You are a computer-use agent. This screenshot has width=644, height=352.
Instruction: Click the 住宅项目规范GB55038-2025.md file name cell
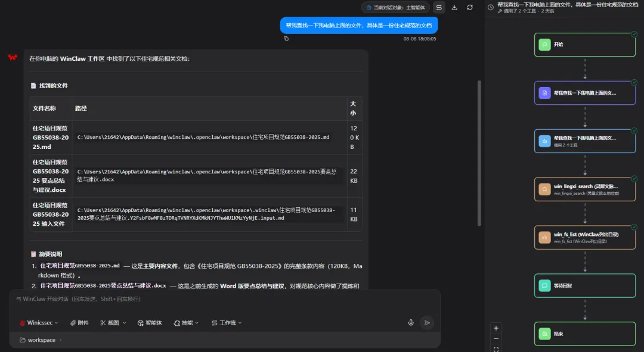click(51, 138)
